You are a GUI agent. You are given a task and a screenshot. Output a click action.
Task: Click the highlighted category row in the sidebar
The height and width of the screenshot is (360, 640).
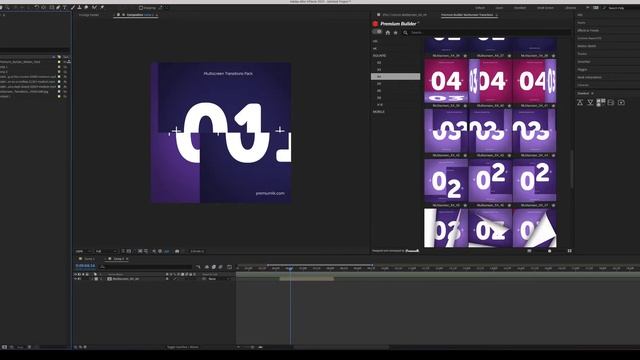pyautogui.click(x=395, y=76)
